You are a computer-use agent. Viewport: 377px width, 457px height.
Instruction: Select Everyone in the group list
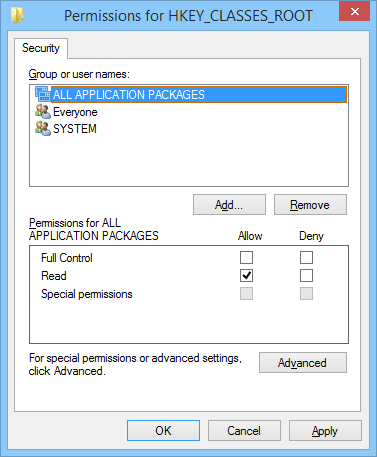tap(75, 112)
